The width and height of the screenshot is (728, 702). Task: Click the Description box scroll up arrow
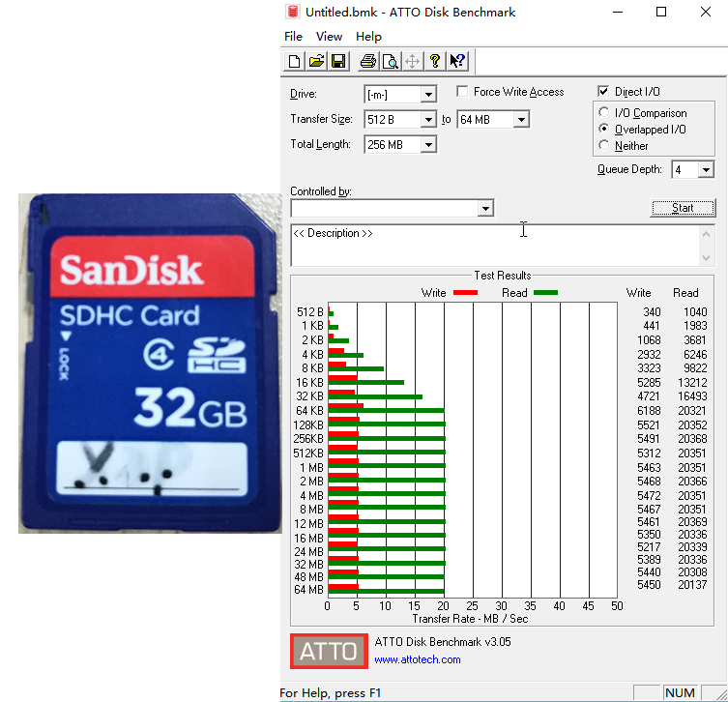point(706,234)
